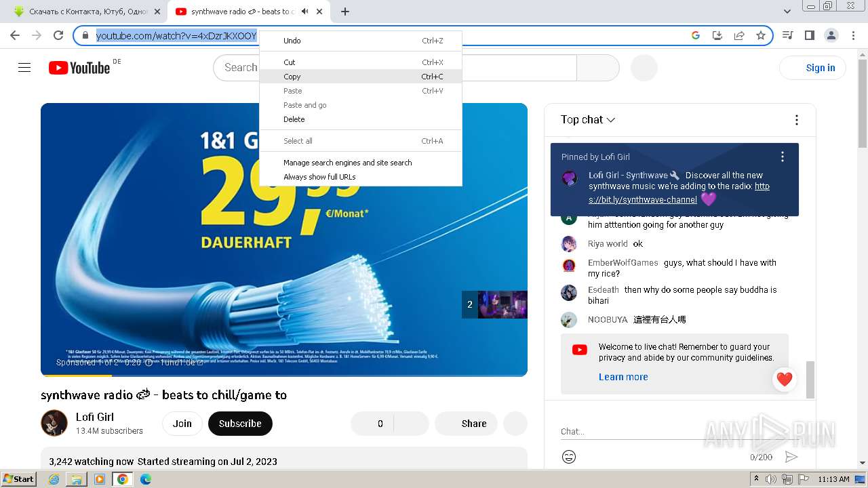Close the Скачать с Контакта tab
Viewport: 868px width, 488px height.
[x=157, y=12]
